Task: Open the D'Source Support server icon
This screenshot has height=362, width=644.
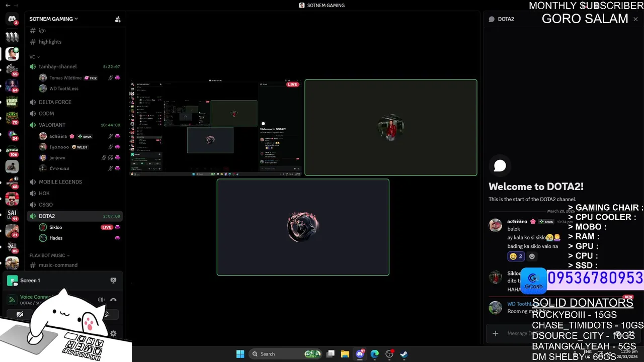Action: [12, 102]
